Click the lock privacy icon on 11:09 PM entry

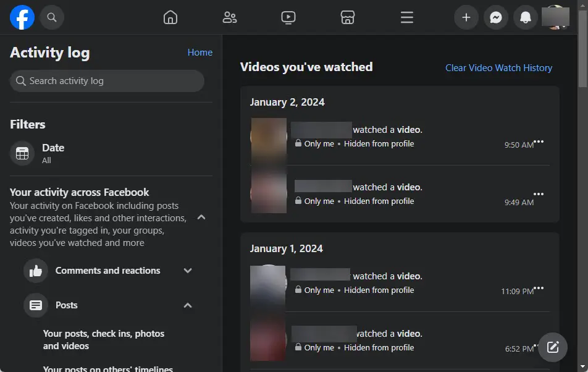[x=298, y=289]
